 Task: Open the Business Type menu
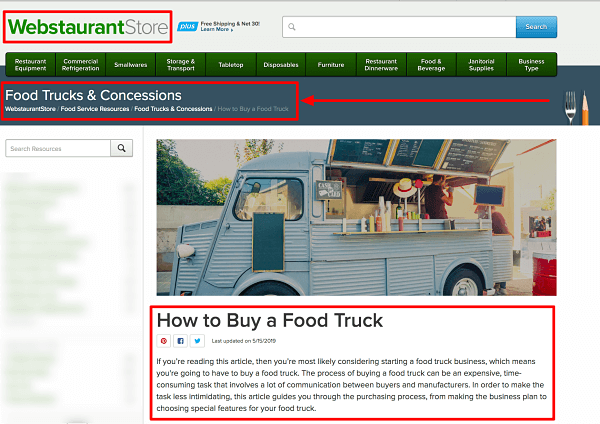(x=532, y=65)
